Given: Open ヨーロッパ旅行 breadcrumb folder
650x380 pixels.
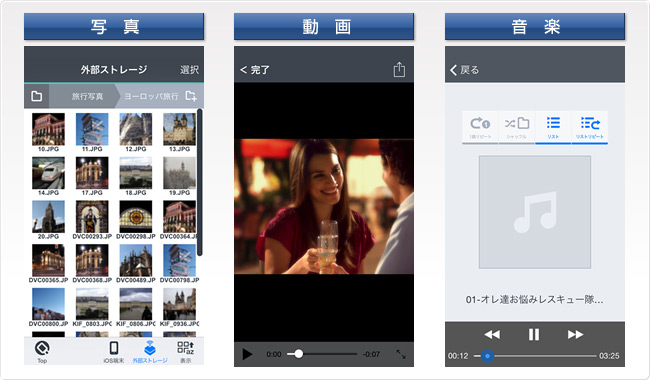Looking at the screenshot, I should pyautogui.click(x=151, y=96).
